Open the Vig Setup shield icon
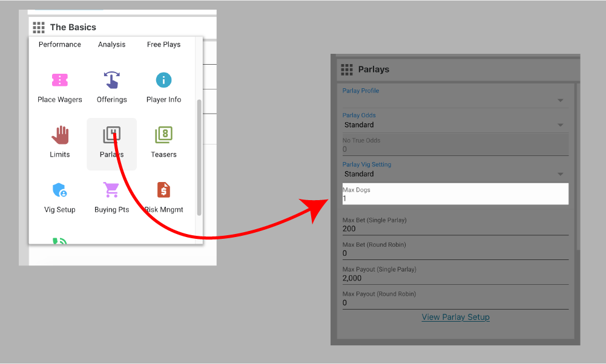Screen dimensions: 606x364 pos(59,190)
